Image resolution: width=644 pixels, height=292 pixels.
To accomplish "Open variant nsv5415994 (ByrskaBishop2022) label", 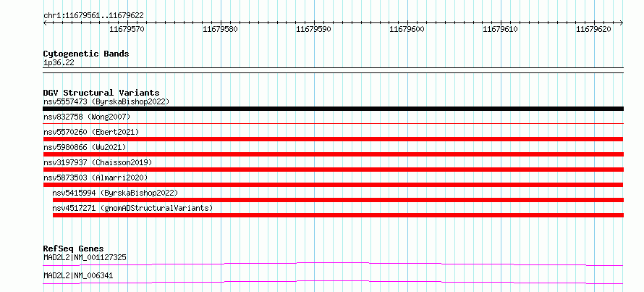I will point(115,193).
